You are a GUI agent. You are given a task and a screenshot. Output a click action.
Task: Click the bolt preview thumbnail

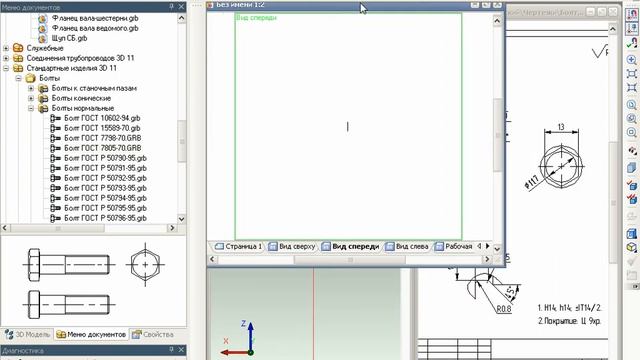(93, 282)
